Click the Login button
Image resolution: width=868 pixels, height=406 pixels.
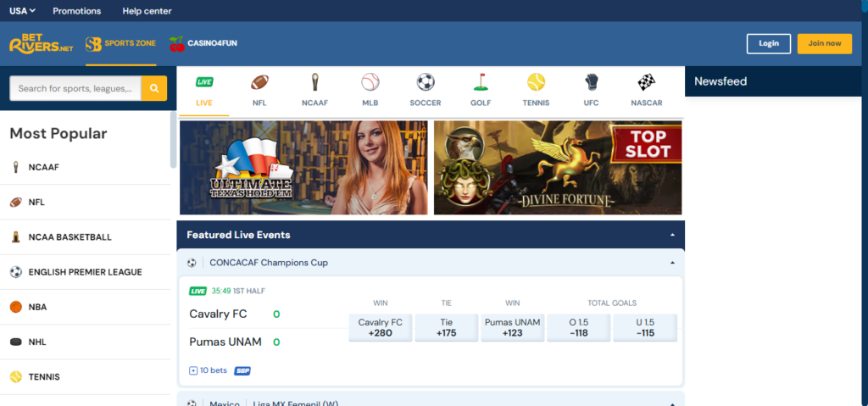click(x=768, y=44)
